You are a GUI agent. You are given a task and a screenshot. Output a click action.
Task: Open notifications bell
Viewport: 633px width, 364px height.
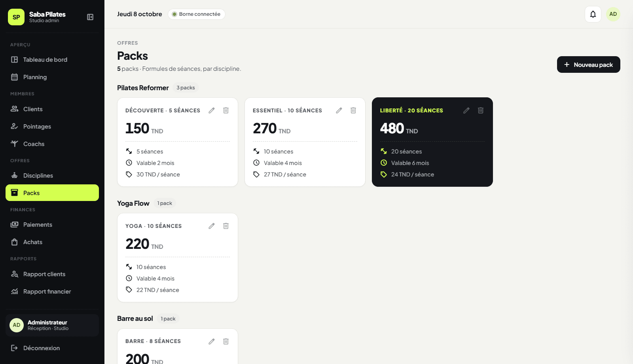pos(593,14)
